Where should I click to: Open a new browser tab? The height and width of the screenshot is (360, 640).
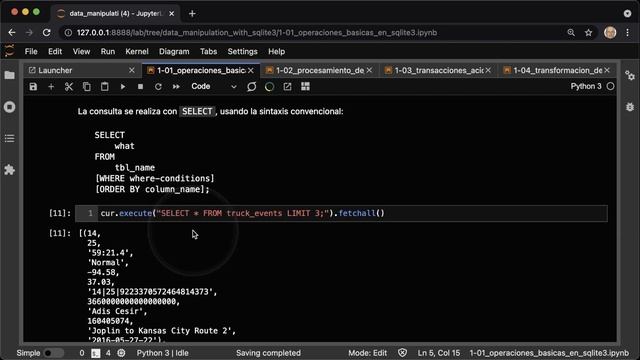tap(192, 13)
